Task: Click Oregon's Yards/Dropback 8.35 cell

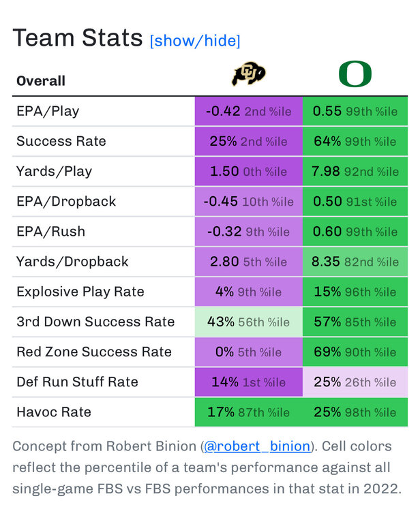Action: click(x=355, y=262)
